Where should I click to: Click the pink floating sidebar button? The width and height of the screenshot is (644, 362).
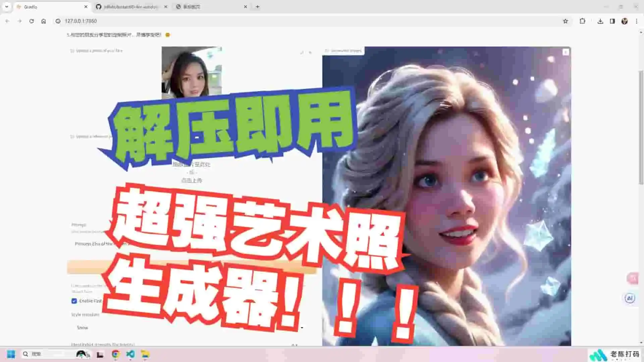point(633,278)
